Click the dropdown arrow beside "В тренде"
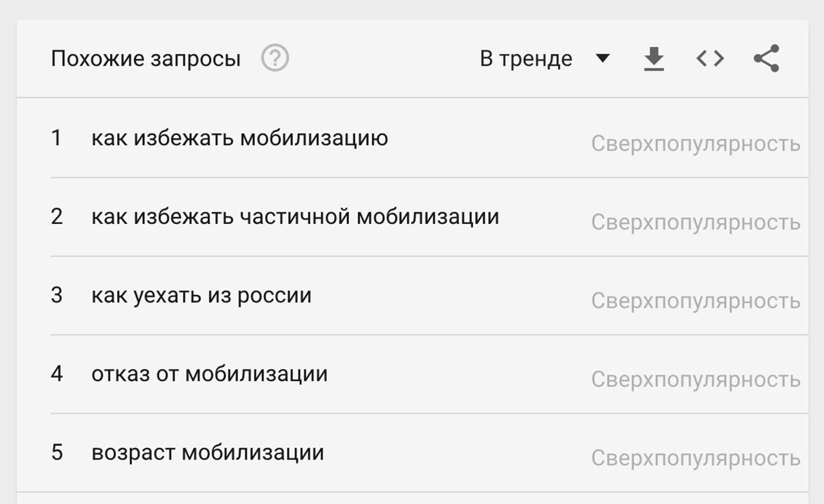 point(603,59)
